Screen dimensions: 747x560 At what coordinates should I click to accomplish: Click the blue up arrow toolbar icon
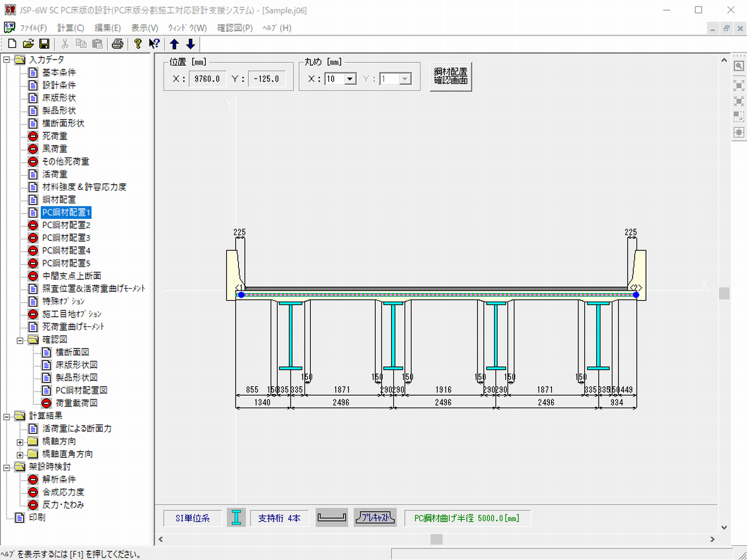[175, 44]
